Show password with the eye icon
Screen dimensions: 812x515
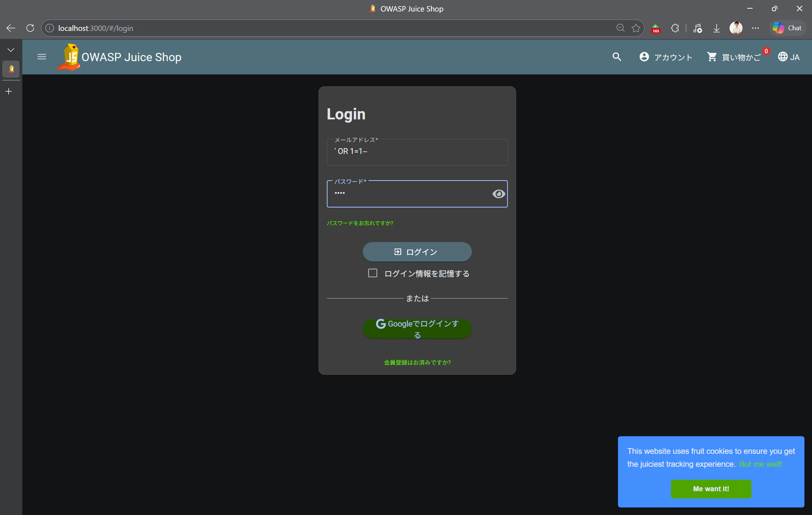click(x=499, y=194)
